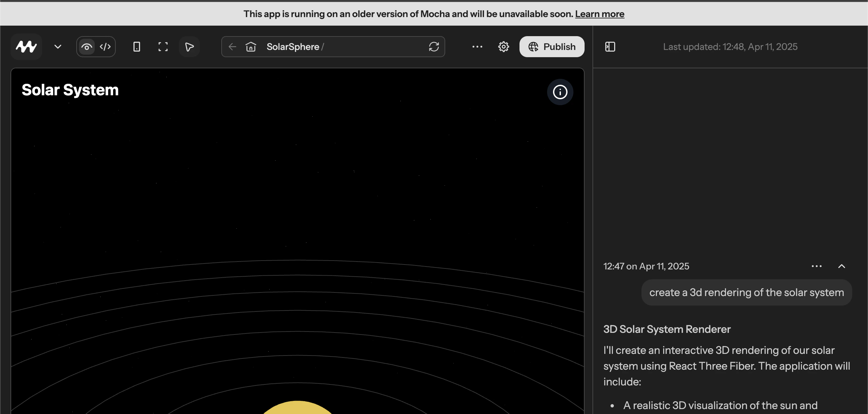The height and width of the screenshot is (414, 868).
Task: Click the Mocha logo icon
Action: click(x=26, y=46)
